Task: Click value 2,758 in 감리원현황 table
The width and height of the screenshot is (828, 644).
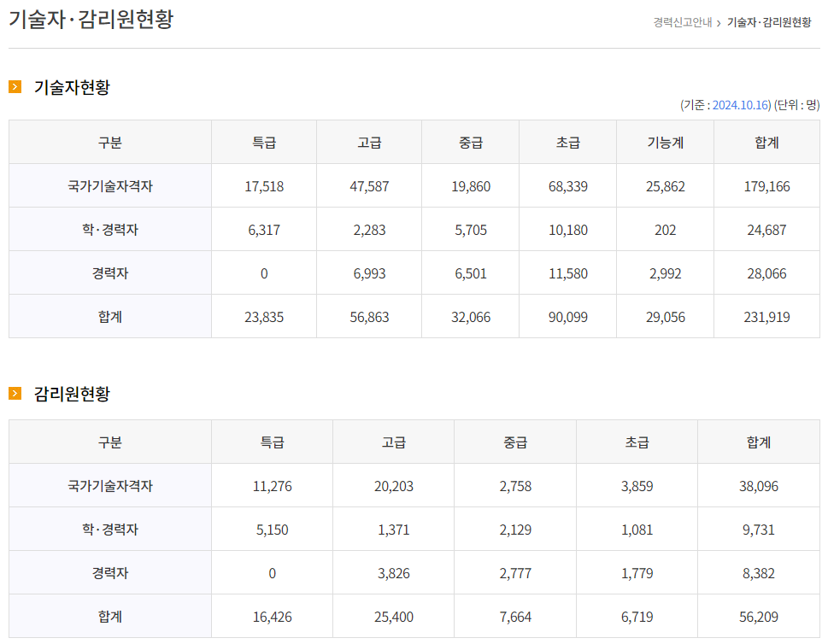Action: click(x=515, y=486)
